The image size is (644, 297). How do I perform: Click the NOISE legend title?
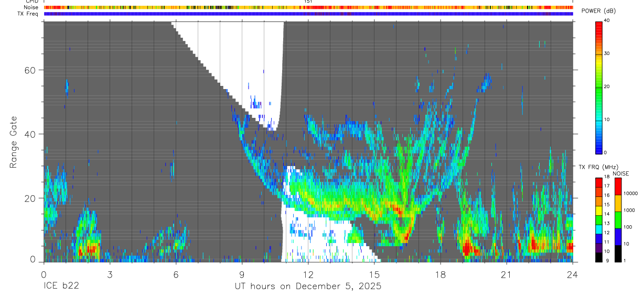(621, 173)
